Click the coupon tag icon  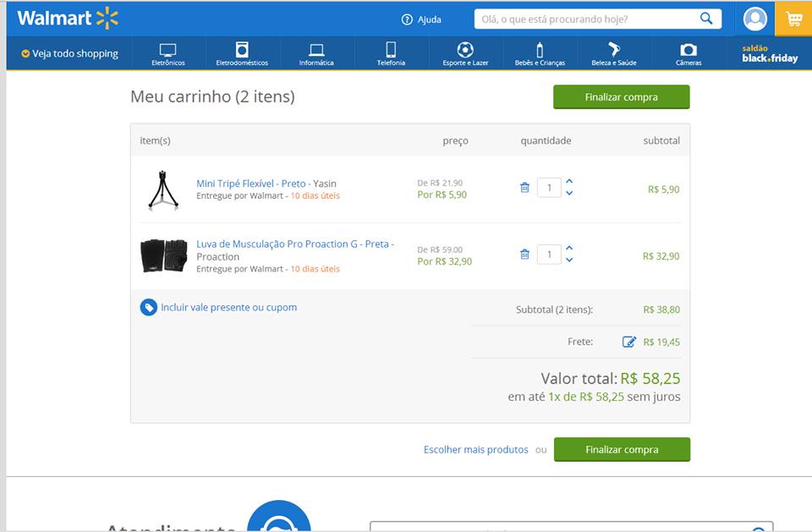point(148,308)
